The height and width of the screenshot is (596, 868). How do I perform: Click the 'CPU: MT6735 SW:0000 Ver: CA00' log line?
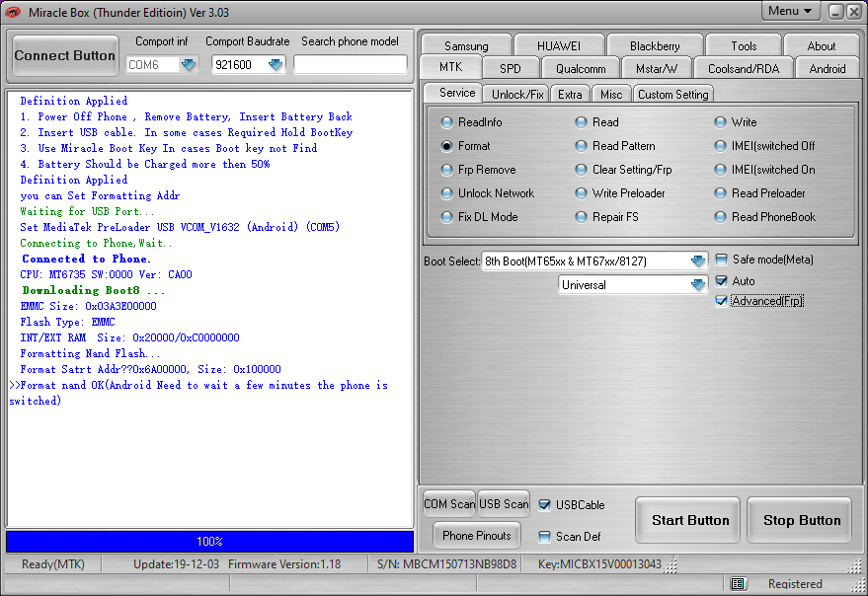(107, 274)
